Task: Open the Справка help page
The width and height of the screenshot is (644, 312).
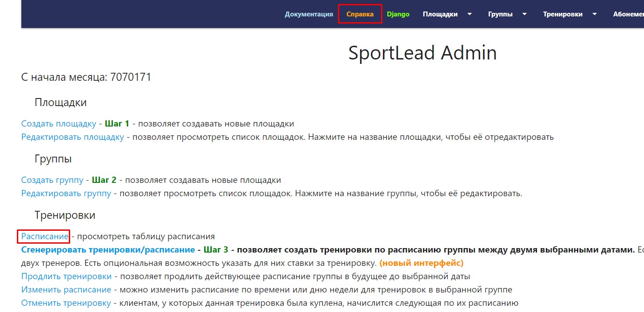Action: pos(360,14)
